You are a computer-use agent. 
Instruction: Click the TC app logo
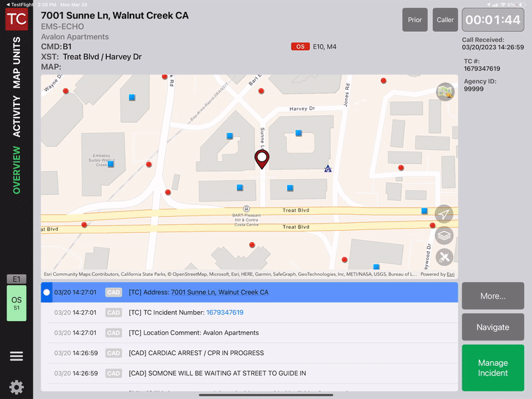tap(17, 19)
